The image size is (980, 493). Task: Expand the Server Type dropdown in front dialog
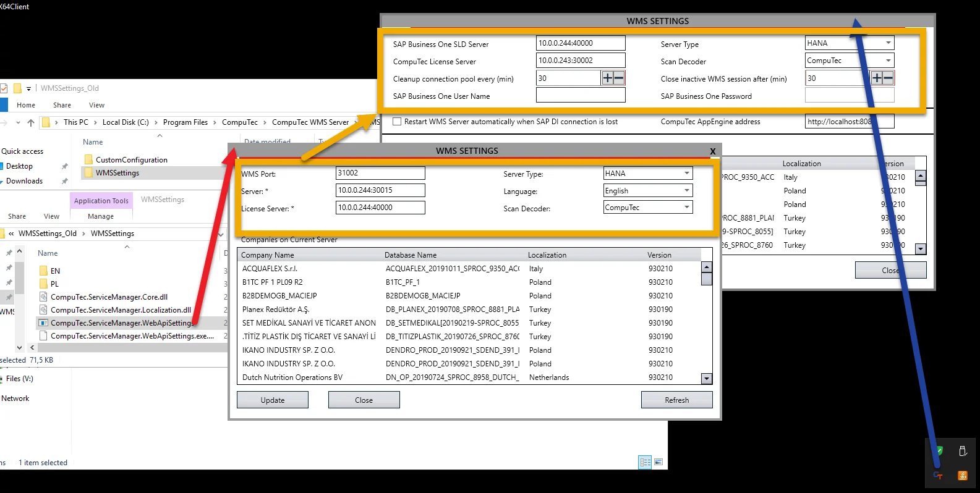tap(686, 174)
